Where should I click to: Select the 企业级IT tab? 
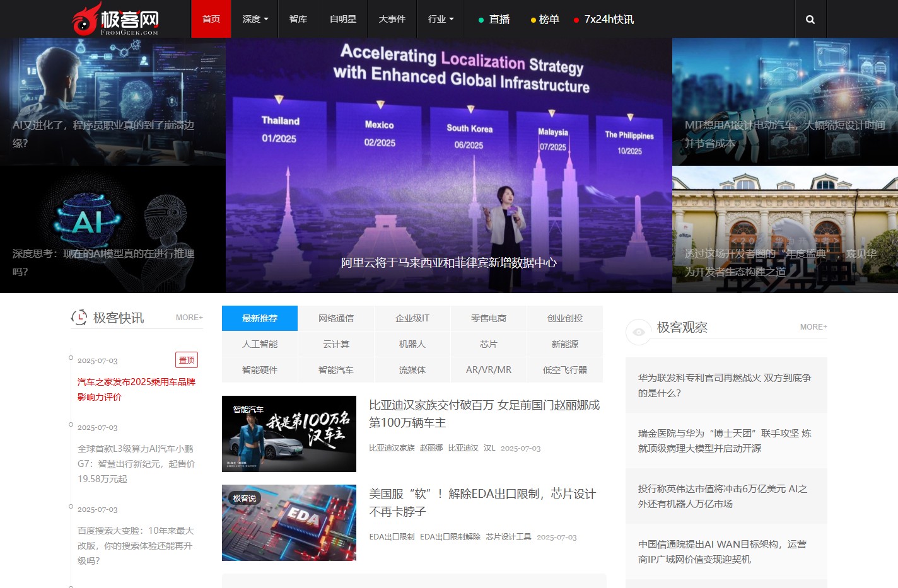pyautogui.click(x=412, y=318)
